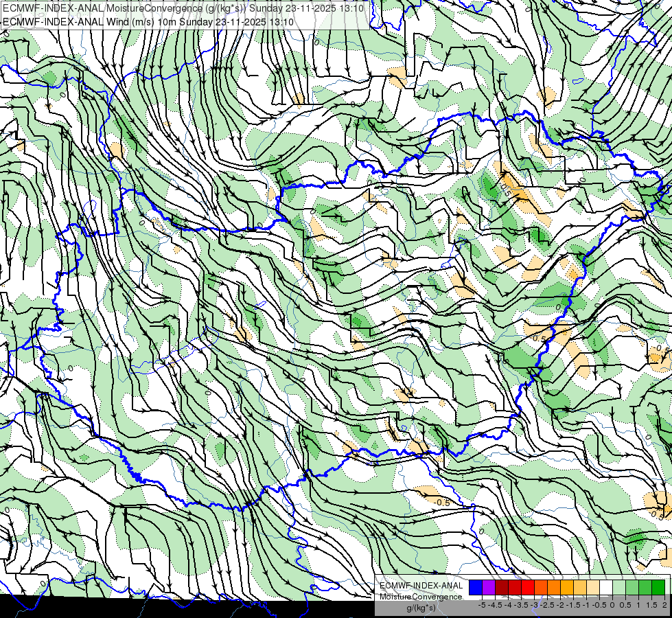Viewport: 672px width, 618px height.
Task: Click 'MoistureConvergence' in the legend box
Action: click(421, 597)
